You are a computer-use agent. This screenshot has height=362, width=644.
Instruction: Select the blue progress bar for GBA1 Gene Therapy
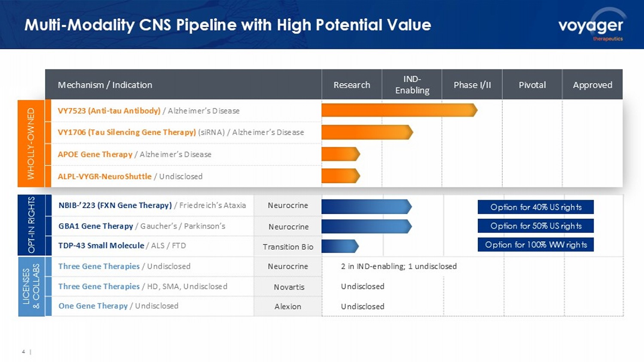[x=367, y=226]
